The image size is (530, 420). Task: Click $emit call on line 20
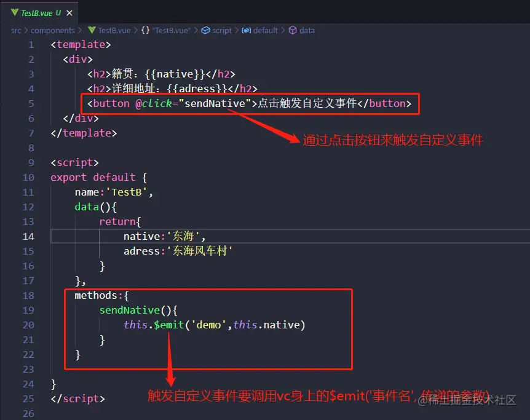169,325
